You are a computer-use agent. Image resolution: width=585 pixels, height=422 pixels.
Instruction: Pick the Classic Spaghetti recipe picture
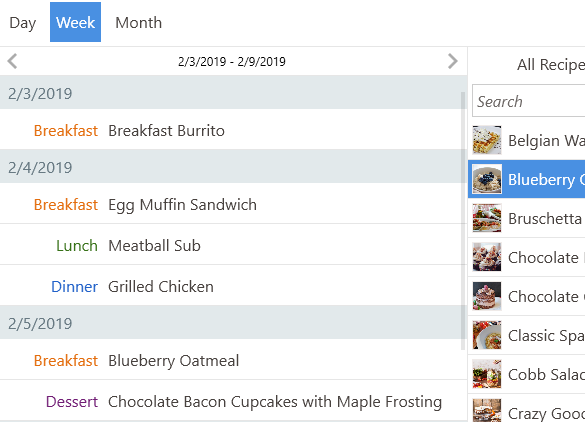click(x=487, y=335)
